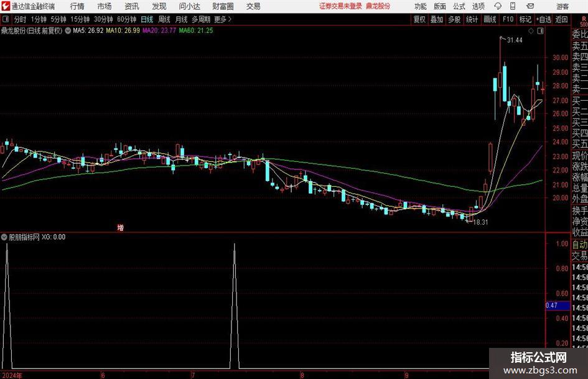The image size is (588, 379).
Task: Open F10 company info
Action: (508, 19)
